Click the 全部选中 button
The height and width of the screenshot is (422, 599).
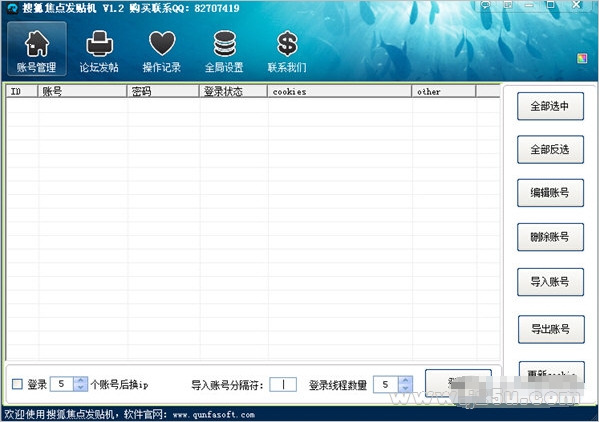(x=550, y=106)
